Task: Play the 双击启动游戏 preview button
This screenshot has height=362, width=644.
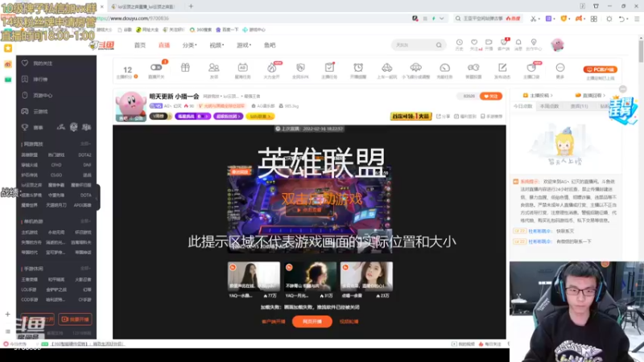Action: (310, 210)
